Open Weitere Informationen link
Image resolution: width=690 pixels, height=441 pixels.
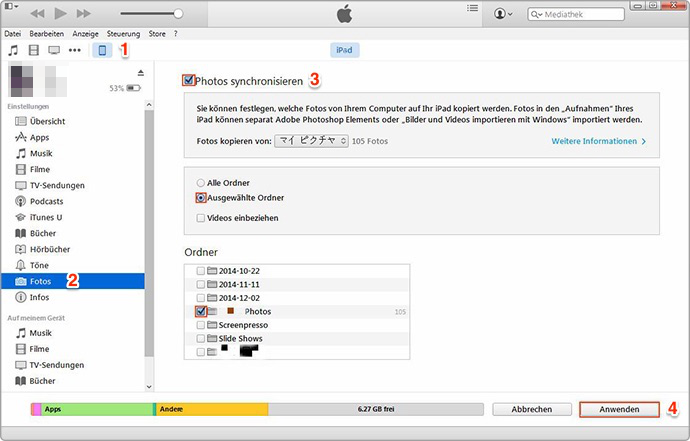click(x=598, y=141)
